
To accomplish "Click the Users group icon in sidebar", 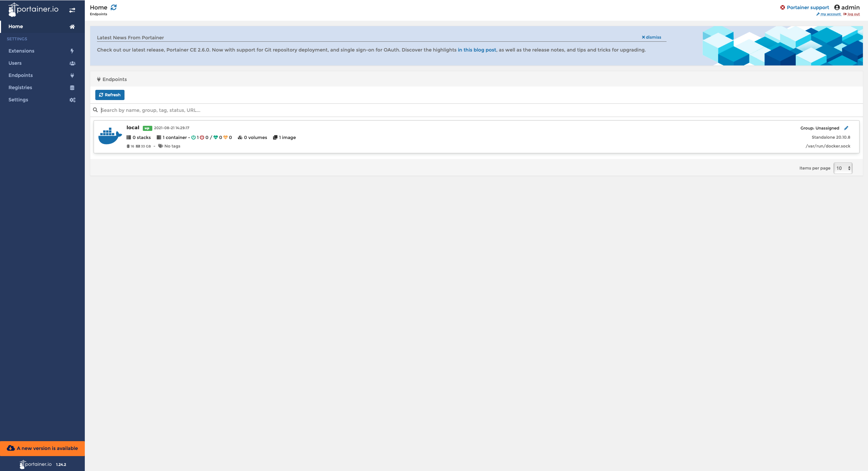I will coord(72,63).
